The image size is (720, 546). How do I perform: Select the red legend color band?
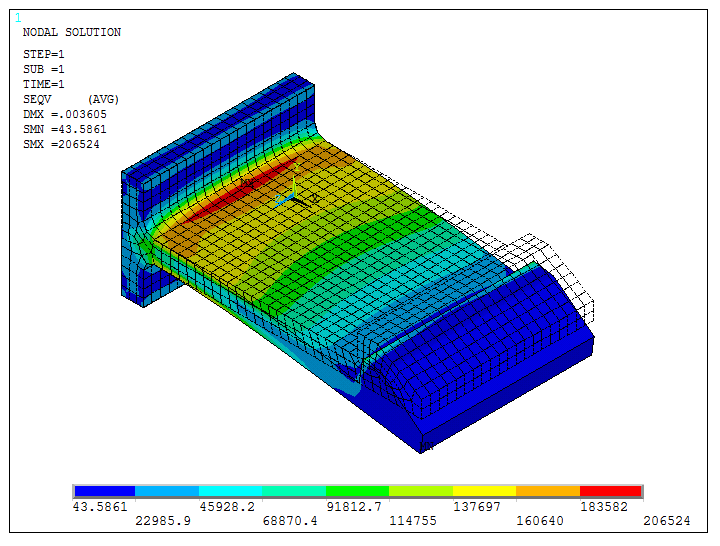[610, 491]
